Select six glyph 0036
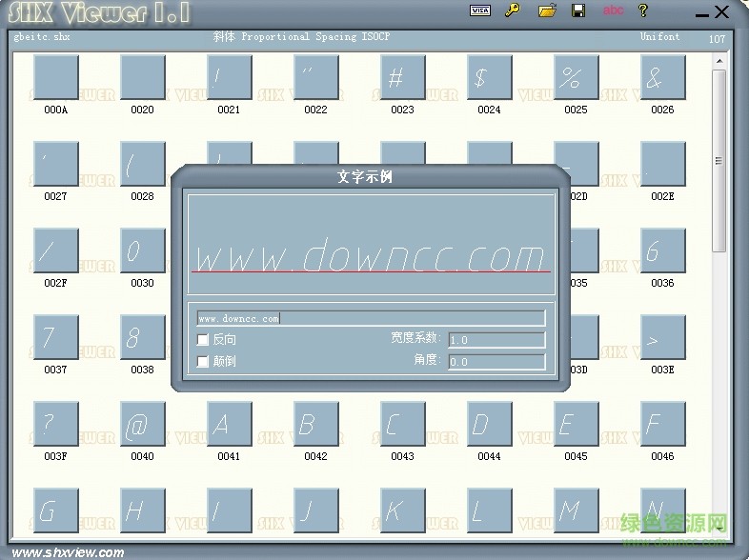 662,250
